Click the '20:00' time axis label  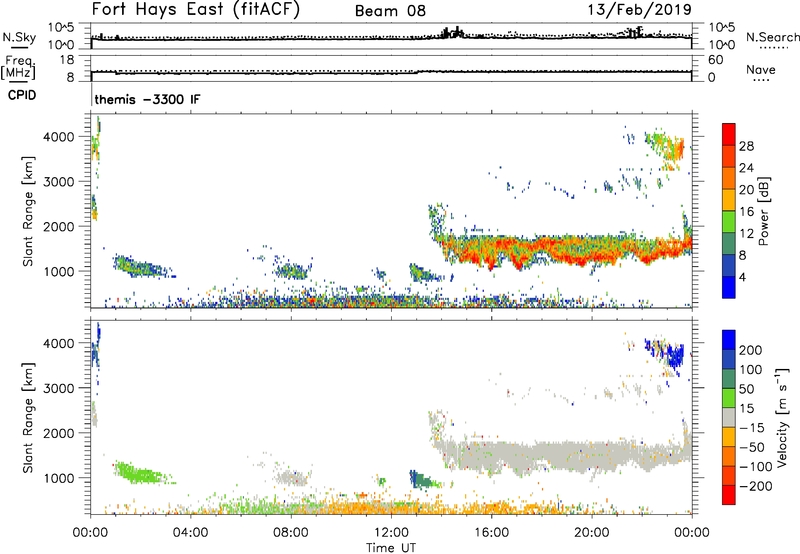tap(591, 533)
